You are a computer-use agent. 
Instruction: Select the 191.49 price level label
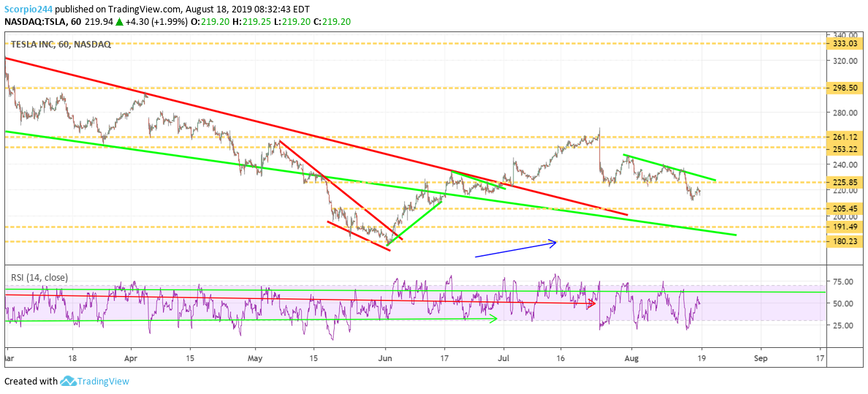tap(844, 227)
